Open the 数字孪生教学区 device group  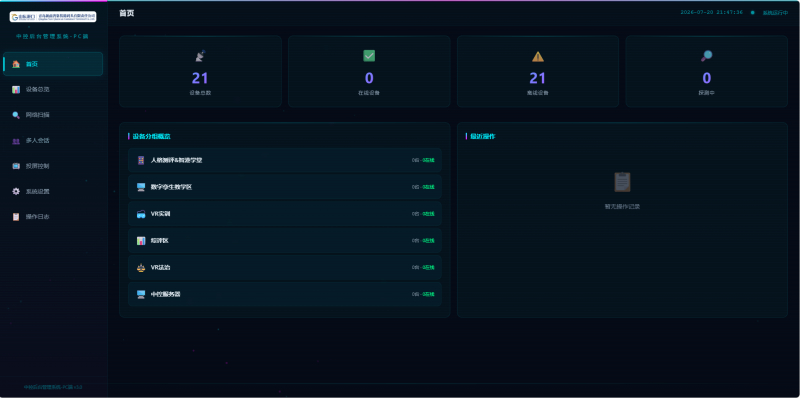click(x=285, y=187)
